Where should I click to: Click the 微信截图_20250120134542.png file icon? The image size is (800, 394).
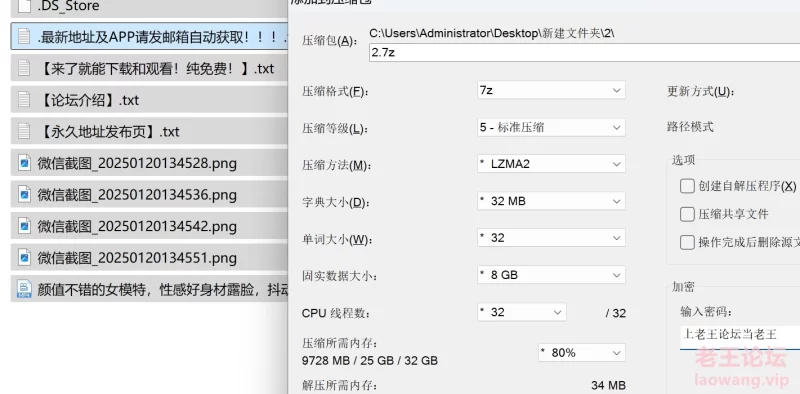[24, 226]
